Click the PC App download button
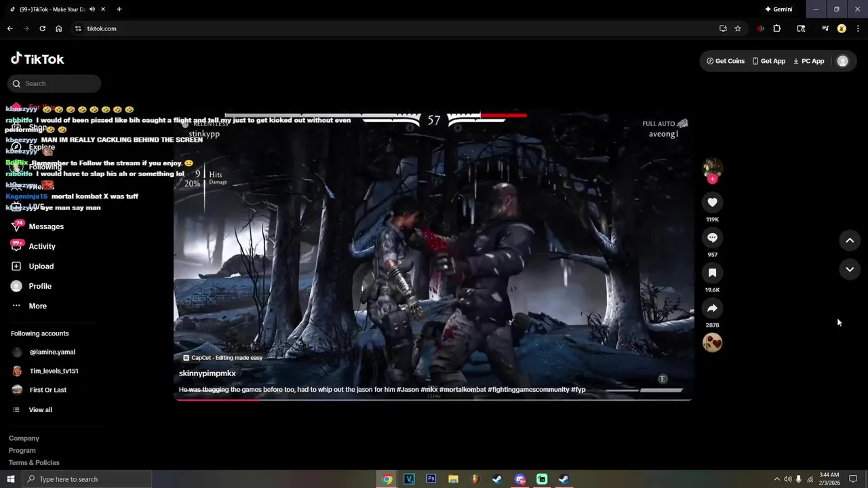 click(x=808, y=61)
